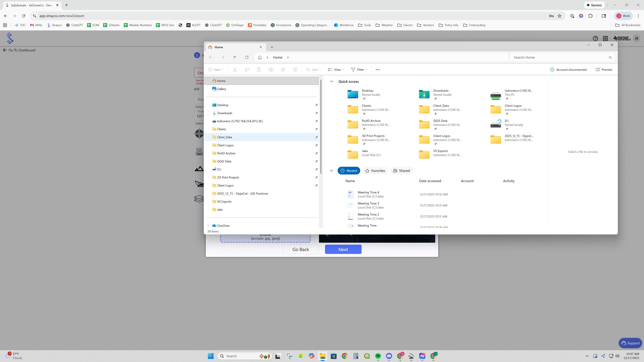Open Client_Data in the navigation pane
Image resolution: width=644 pixels, height=362 pixels.
coord(261,137)
